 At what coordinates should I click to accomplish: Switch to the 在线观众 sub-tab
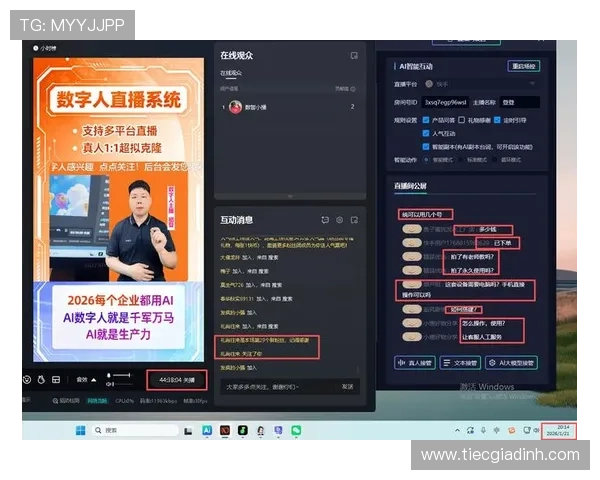(x=231, y=73)
